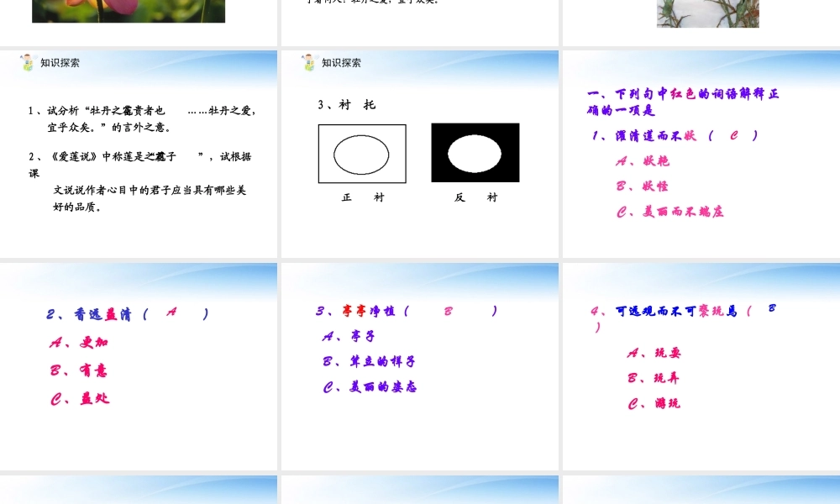The image size is (840, 504).
Task: Choose option 'C、美丽的姿态'
Action: pos(370,387)
